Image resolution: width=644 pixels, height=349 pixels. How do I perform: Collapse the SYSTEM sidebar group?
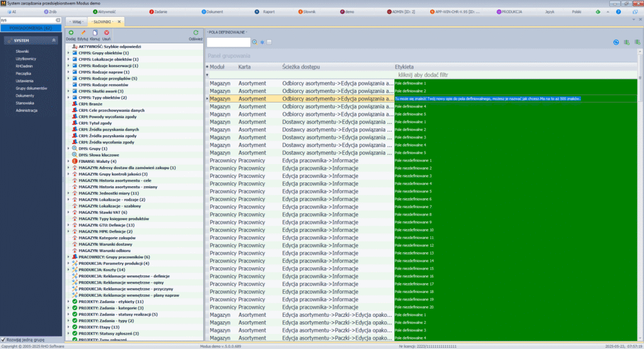(x=53, y=41)
